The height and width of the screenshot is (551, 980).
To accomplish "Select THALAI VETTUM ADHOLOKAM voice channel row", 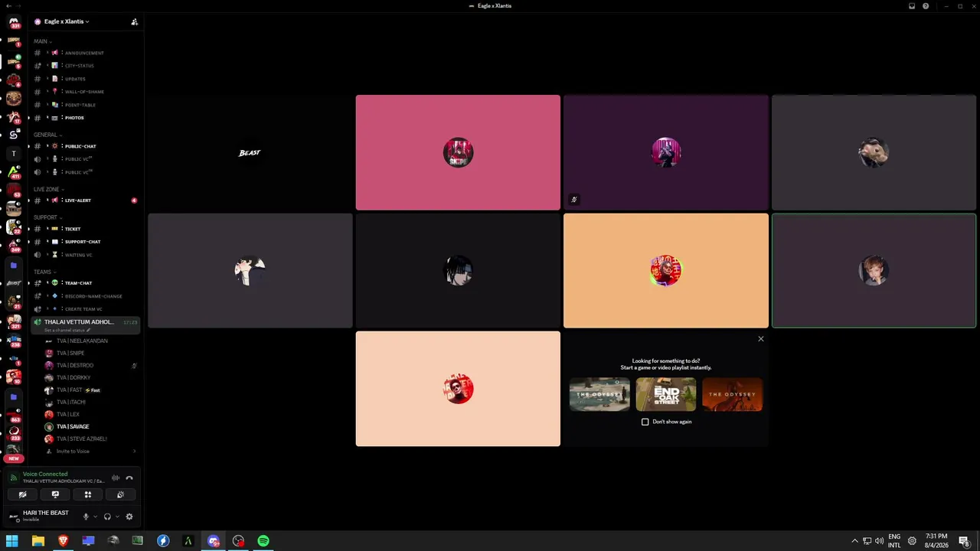I will [85, 325].
